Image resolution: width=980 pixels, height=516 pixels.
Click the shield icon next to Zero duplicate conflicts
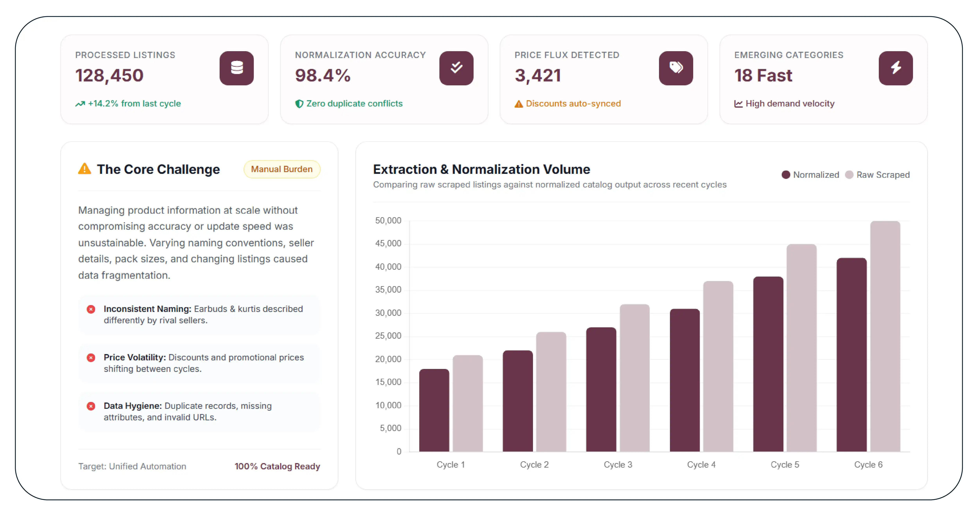[299, 104]
